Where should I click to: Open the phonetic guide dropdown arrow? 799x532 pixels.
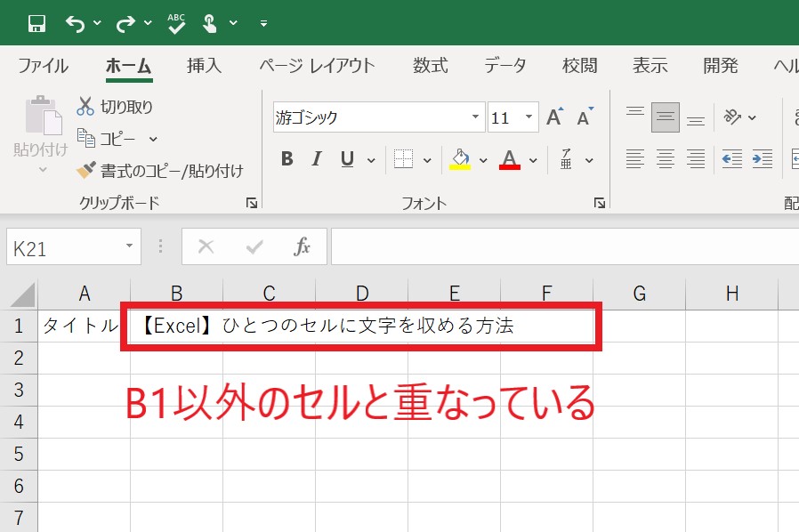(589, 160)
